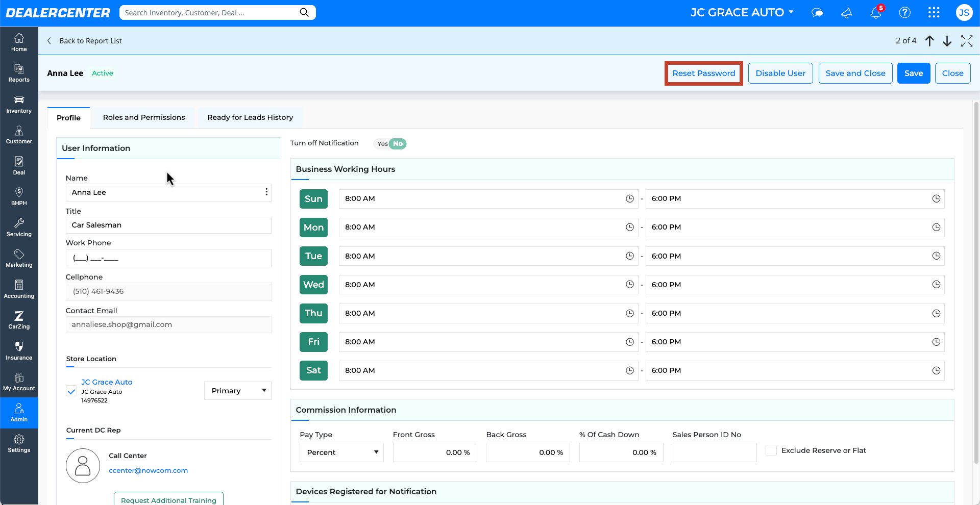The width and height of the screenshot is (980, 505).
Task: Open the Deal section
Action: pyautogui.click(x=19, y=166)
